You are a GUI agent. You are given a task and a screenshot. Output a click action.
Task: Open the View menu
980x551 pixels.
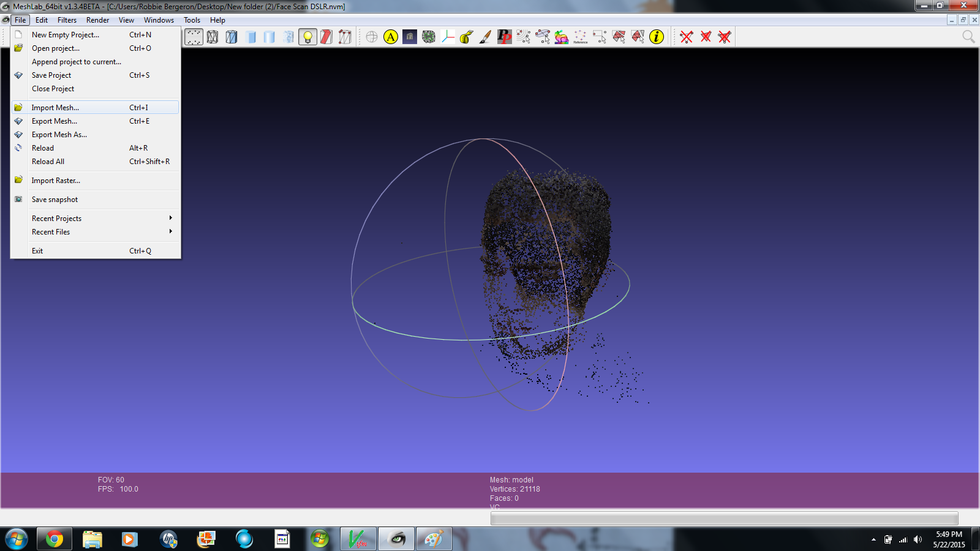click(126, 20)
